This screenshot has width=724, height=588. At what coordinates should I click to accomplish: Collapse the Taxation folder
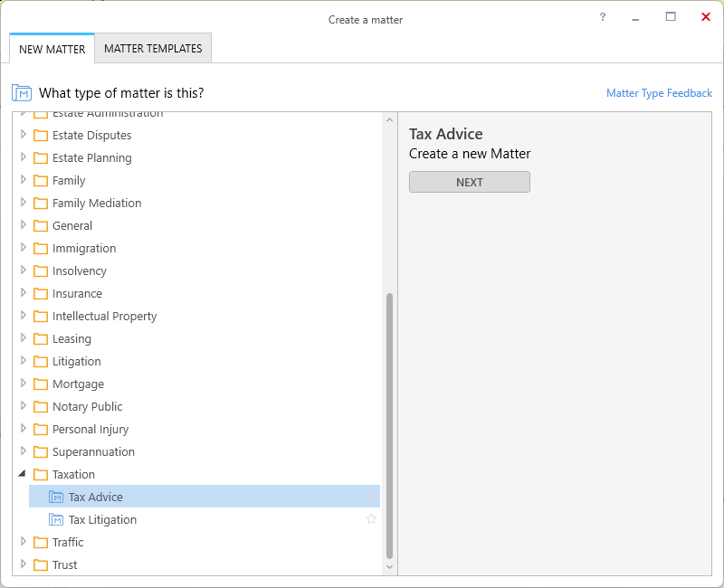coord(23,473)
